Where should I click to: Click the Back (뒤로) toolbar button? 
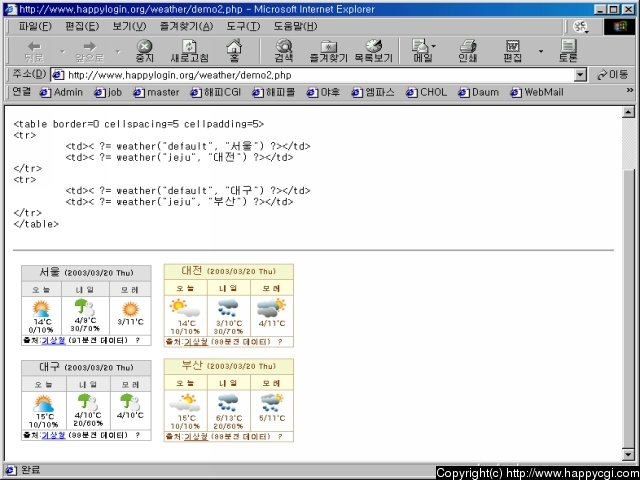34,51
